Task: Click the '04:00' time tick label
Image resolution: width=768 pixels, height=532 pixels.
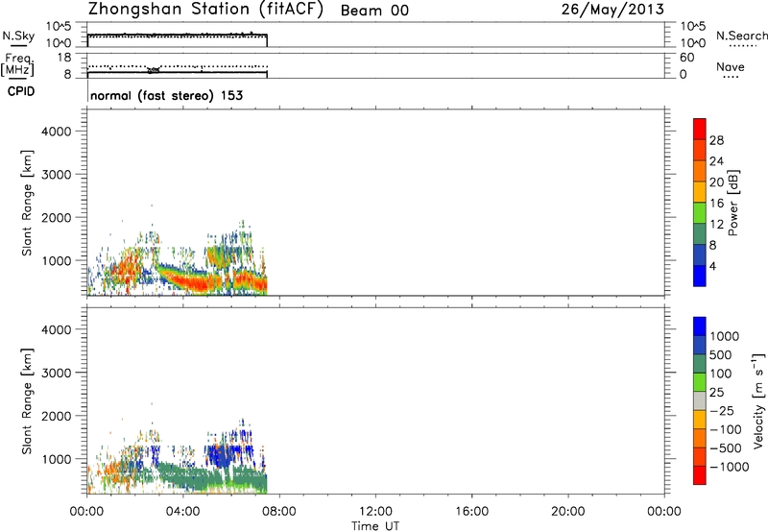Action: pyautogui.click(x=182, y=512)
